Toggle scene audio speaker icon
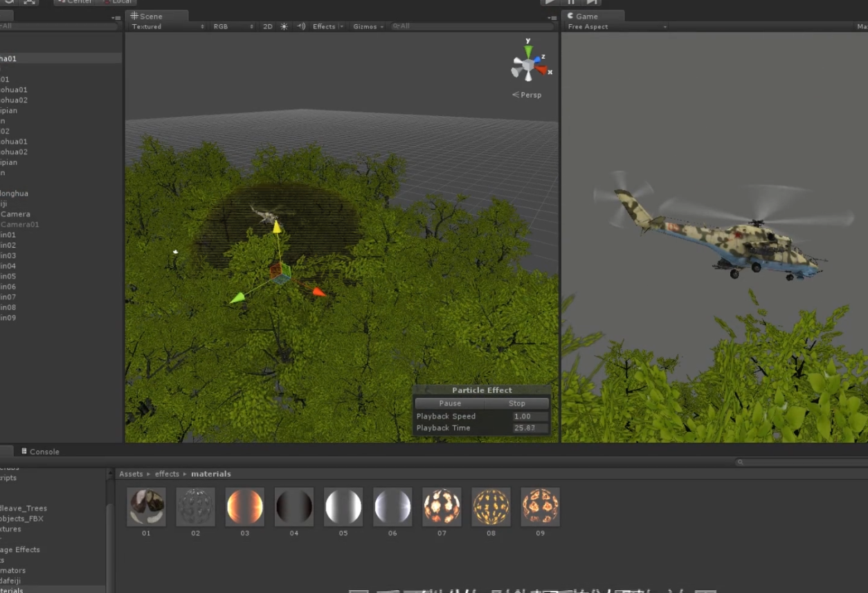Screen dimensions: 868x593 (301, 26)
